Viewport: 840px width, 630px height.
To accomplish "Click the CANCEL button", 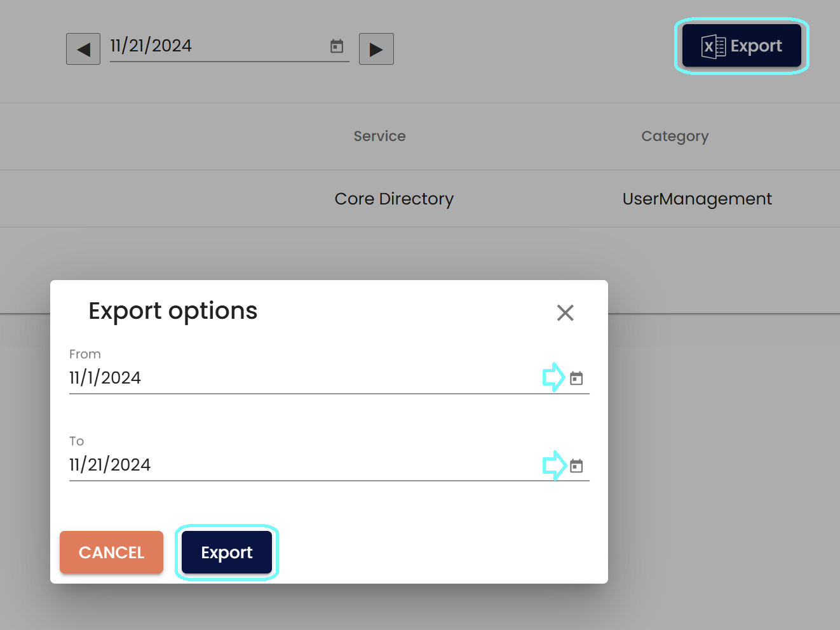I will click(x=111, y=553).
